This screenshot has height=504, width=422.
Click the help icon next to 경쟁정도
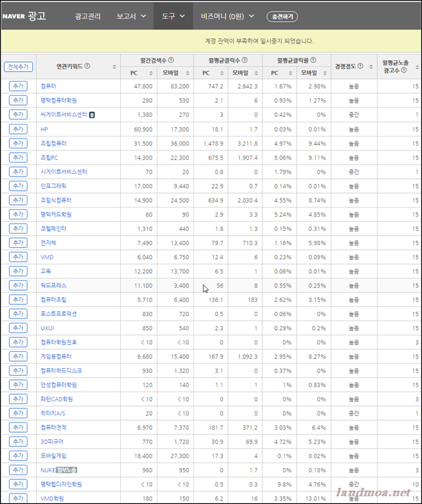[360, 66]
